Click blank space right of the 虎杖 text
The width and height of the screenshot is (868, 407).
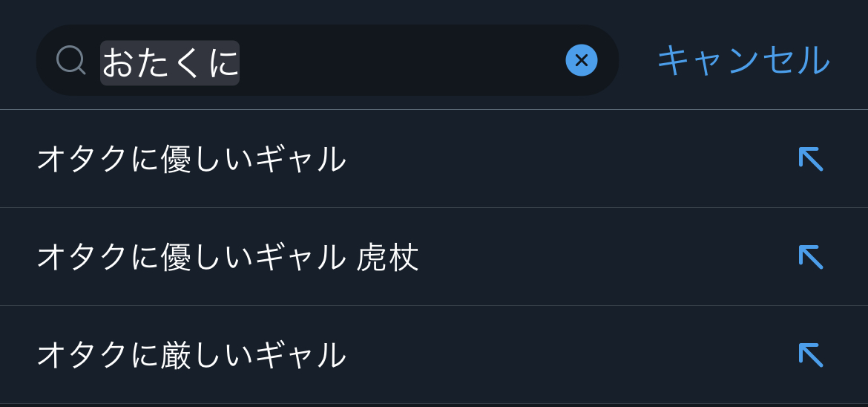(x=594, y=257)
